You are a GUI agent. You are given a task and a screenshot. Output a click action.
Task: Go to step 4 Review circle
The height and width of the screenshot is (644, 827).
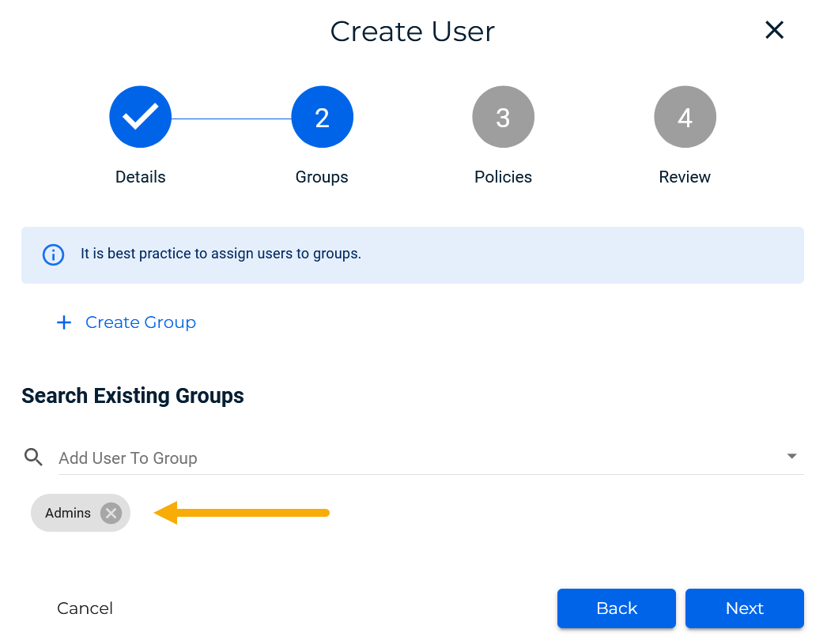point(685,117)
